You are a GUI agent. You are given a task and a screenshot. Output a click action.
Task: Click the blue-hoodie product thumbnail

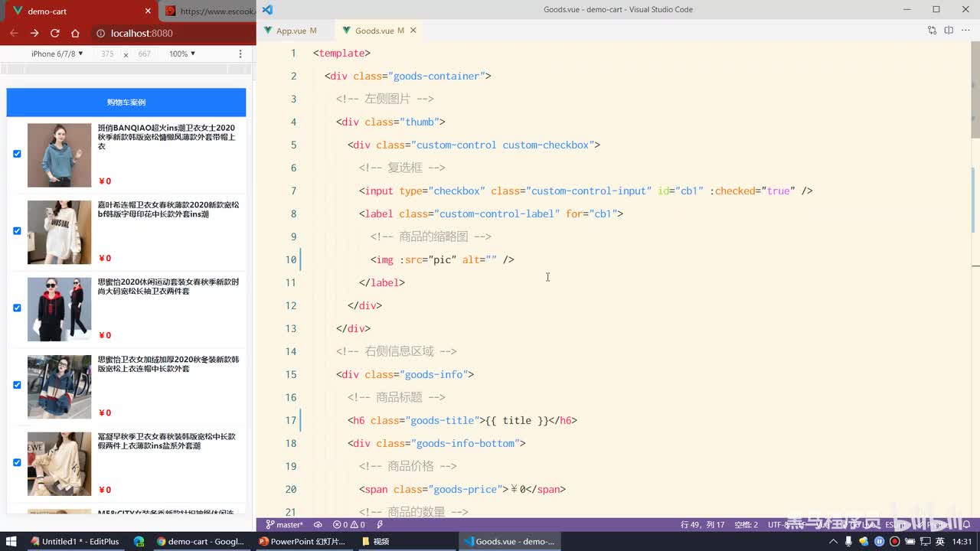(x=59, y=155)
